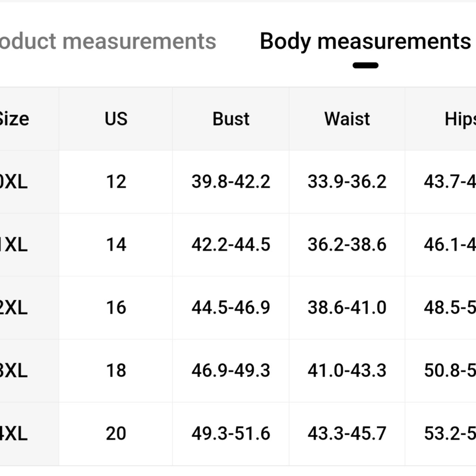Click the US size 20 cell
The width and height of the screenshot is (476, 476).
(116, 434)
